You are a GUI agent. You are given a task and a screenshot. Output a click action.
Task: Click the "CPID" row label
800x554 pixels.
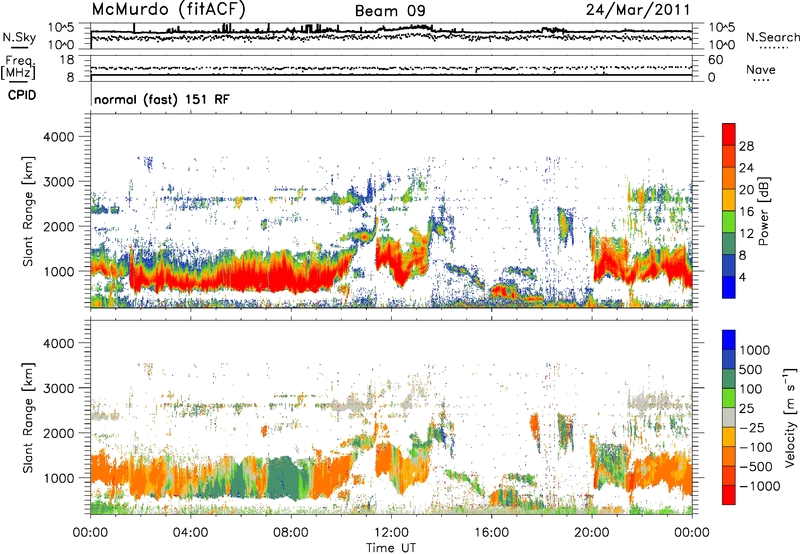pyautogui.click(x=22, y=95)
